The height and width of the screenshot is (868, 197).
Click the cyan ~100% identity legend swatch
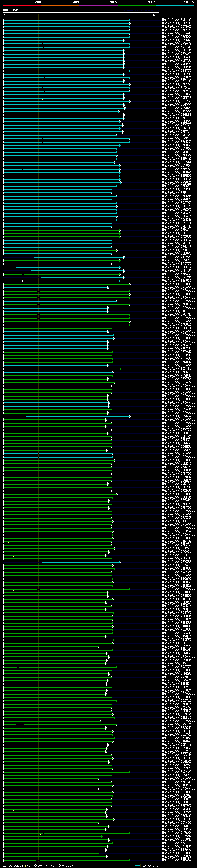pyautogui.click(x=175, y=6)
